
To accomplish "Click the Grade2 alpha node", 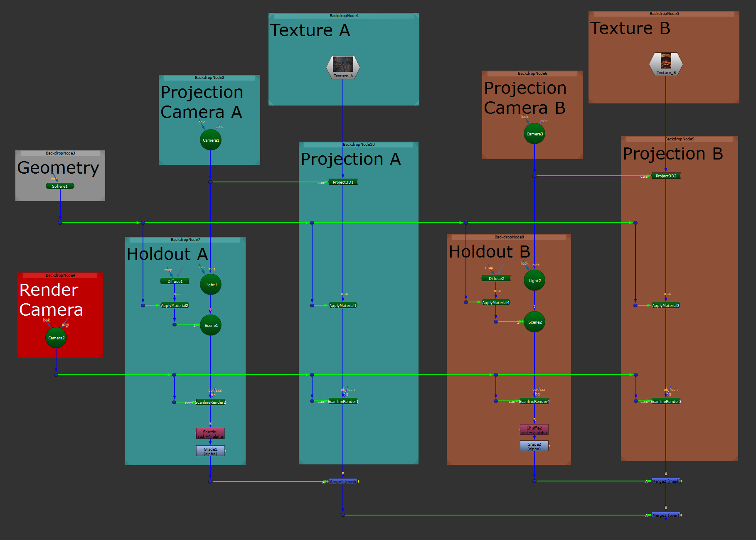I will click(x=534, y=446).
